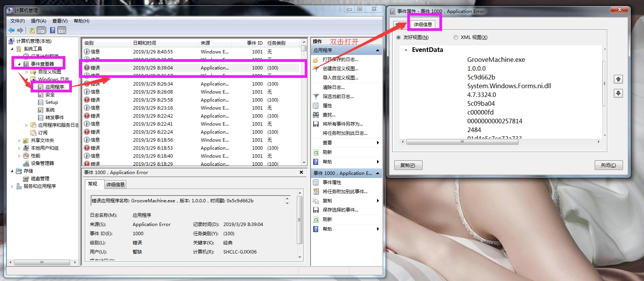
Task: Click the blue help toolbar icon
Action: pyautogui.click(x=52, y=31)
